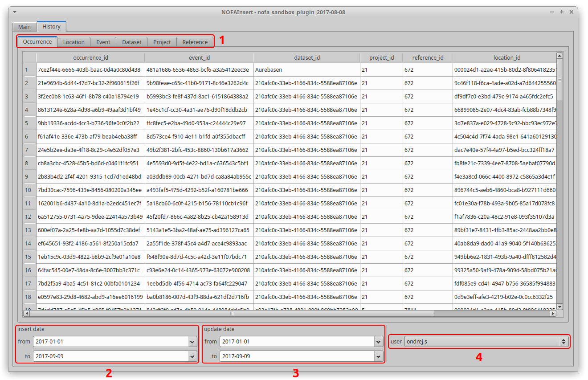Sort by the event_id column header
This screenshot has height=380, width=588.
click(x=200, y=57)
